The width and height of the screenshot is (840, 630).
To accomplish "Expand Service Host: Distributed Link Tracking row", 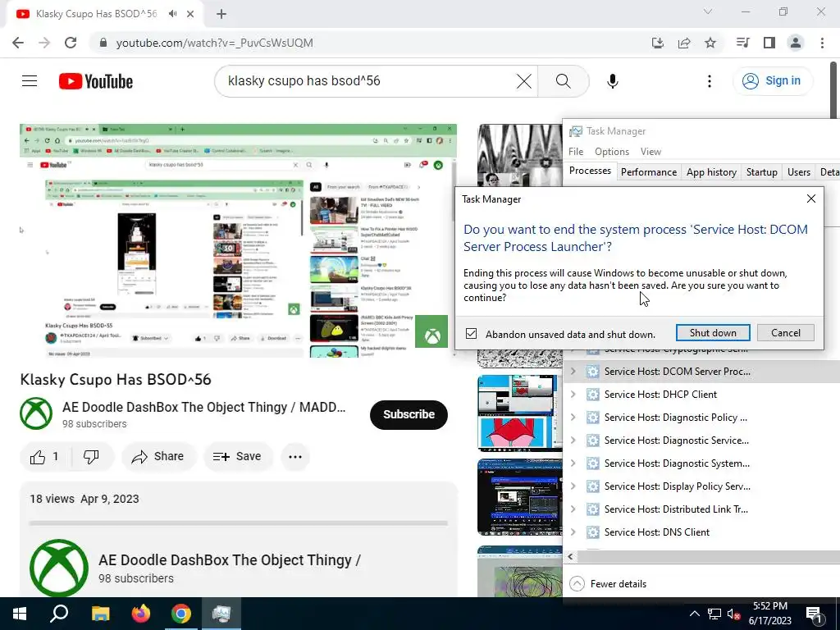I will (573, 509).
